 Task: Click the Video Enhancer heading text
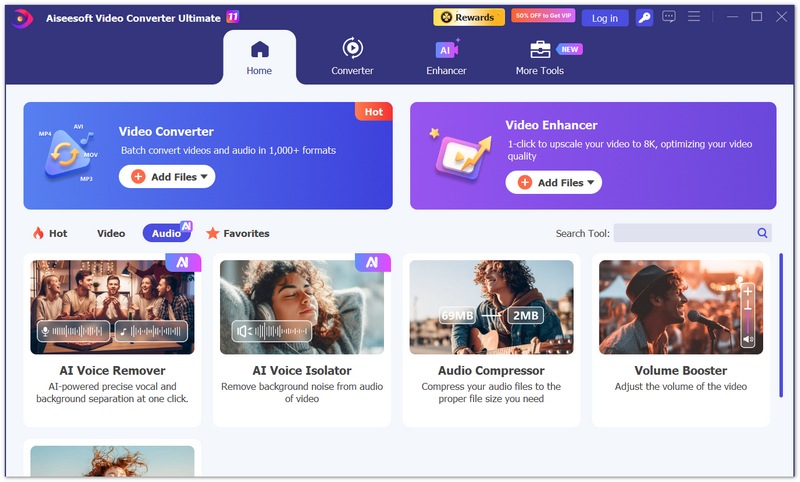(x=552, y=125)
